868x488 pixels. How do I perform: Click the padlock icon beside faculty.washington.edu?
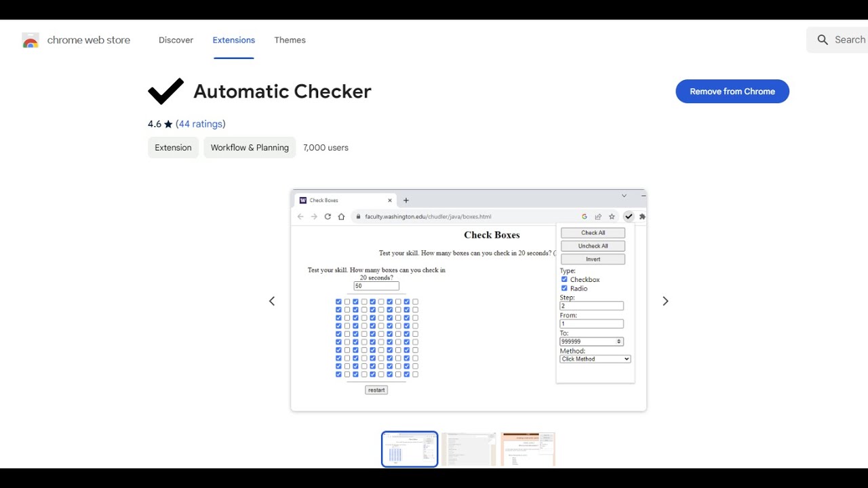click(359, 217)
